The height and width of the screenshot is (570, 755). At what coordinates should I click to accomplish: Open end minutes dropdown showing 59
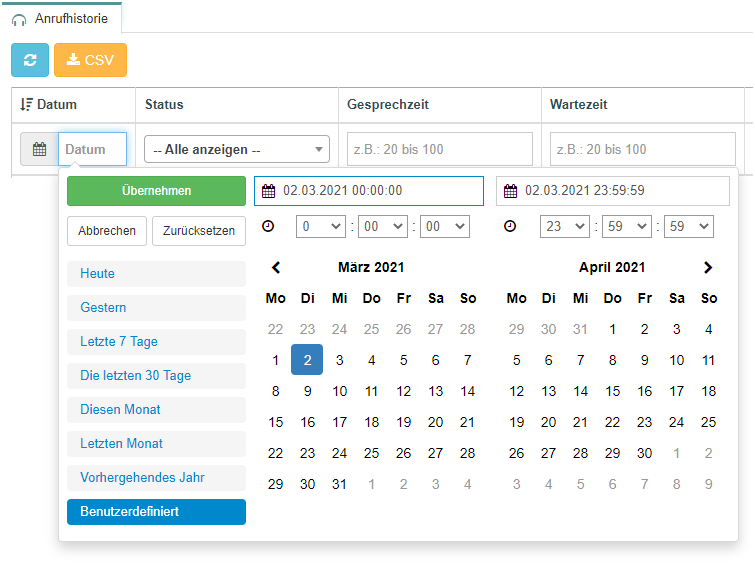[x=626, y=226]
